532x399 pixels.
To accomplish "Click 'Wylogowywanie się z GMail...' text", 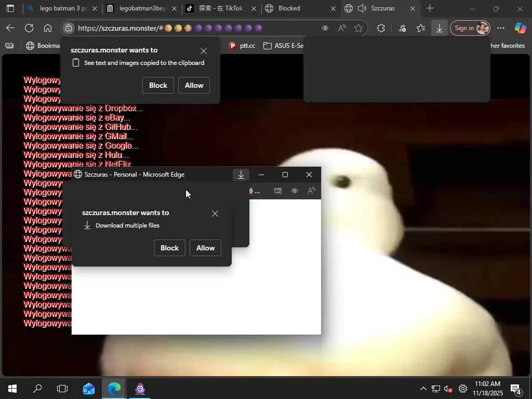I will tap(78, 137).
